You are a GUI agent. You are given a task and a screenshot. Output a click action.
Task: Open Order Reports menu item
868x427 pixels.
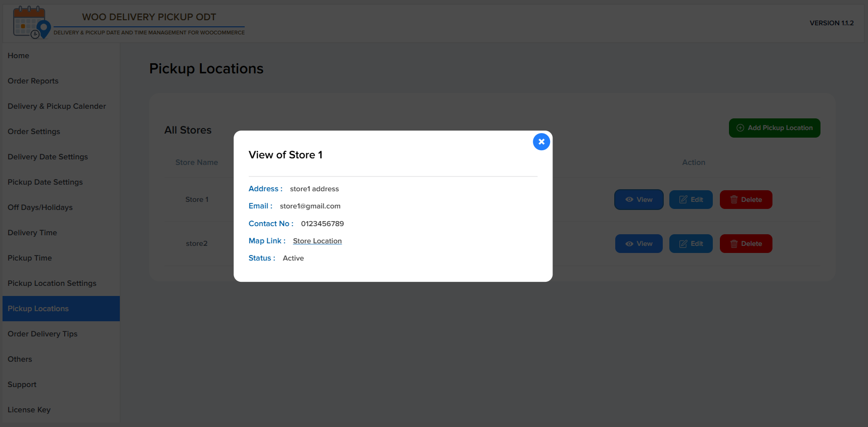(x=33, y=81)
